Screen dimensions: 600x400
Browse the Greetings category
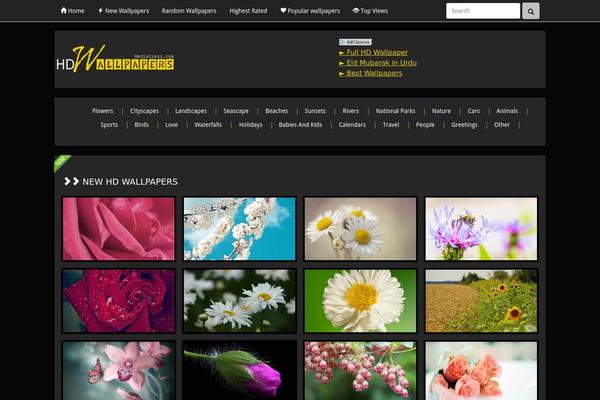[x=464, y=125]
